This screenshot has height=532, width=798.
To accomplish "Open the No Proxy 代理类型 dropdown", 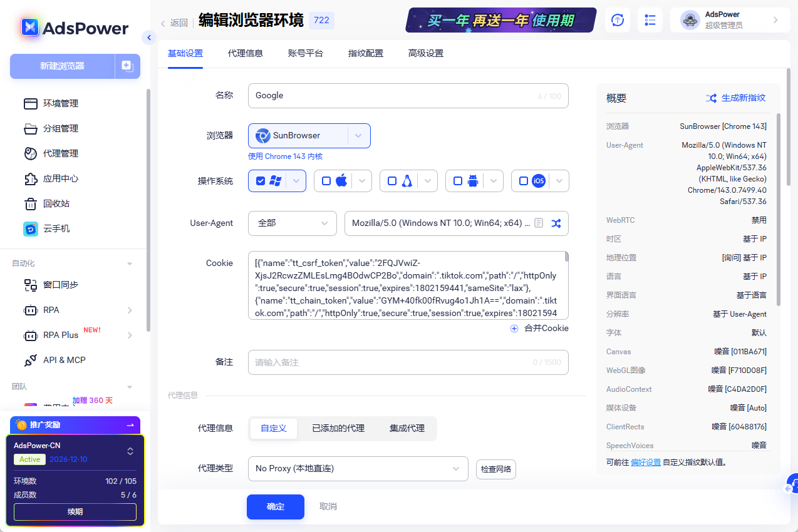I will (358, 468).
